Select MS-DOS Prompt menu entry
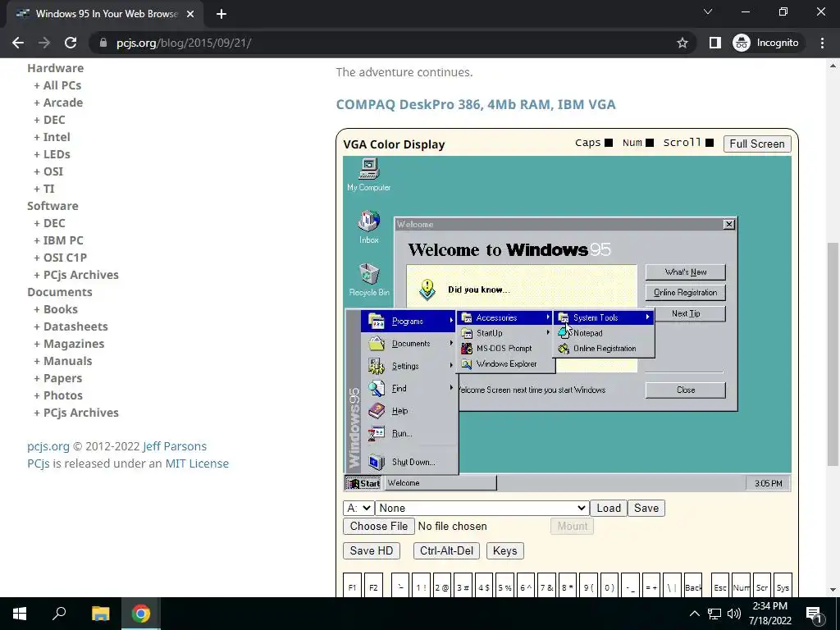The image size is (840, 630). pyautogui.click(x=505, y=348)
